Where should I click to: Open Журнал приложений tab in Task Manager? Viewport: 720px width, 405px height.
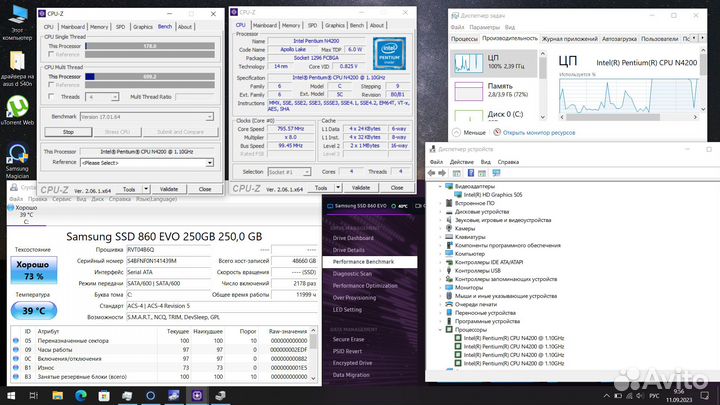tap(569, 39)
